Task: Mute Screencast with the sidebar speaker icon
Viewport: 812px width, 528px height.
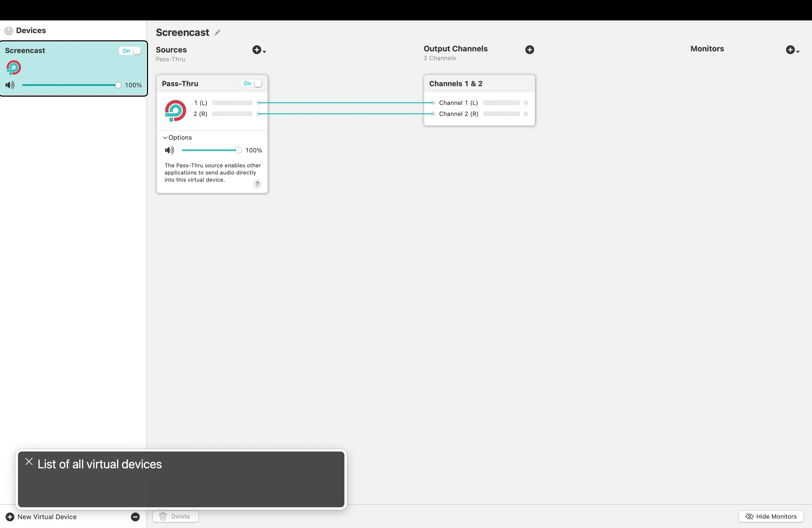Action: coord(10,85)
